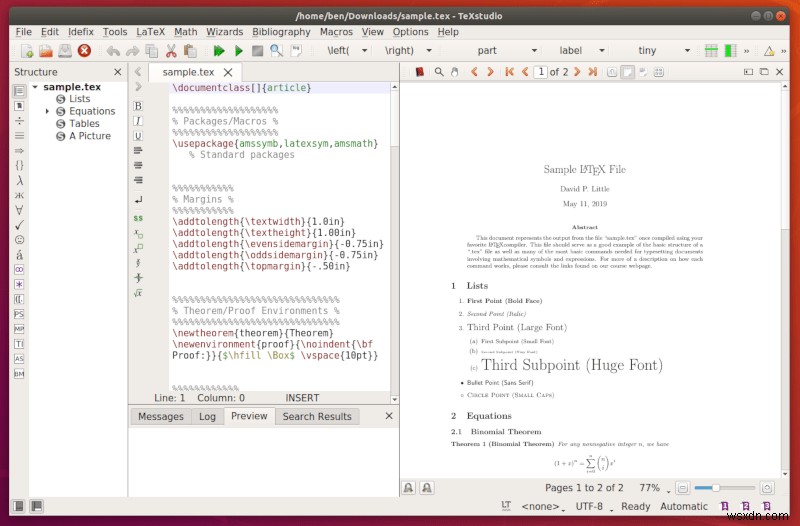This screenshot has width=800, height=526.
Task: Switch to the Messages tab
Action: coord(160,416)
